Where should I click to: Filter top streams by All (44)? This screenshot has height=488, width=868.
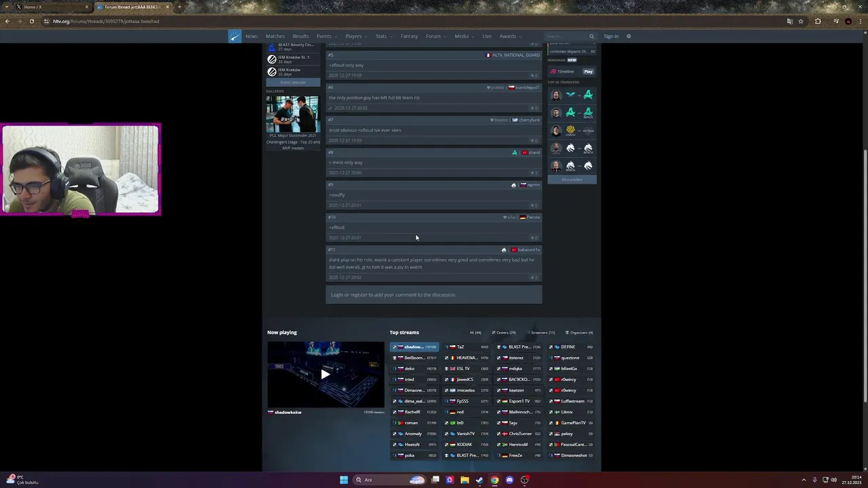pyautogui.click(x=475, y=333)
